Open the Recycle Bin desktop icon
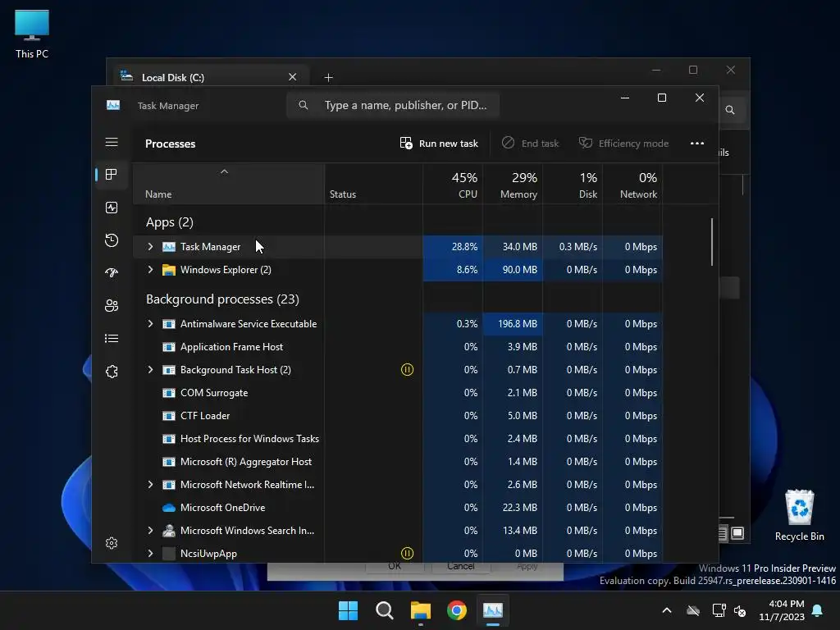This screenshot has width=840, height=630. coord(799,515)
